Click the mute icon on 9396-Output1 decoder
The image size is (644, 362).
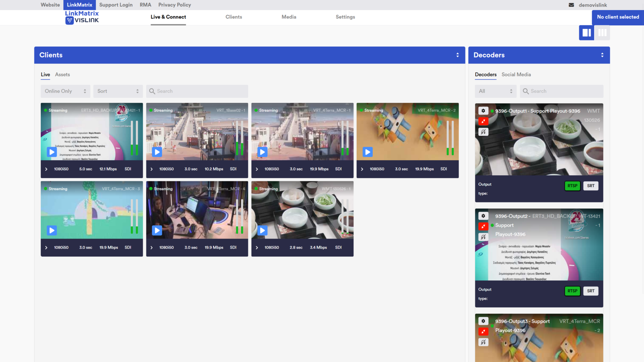tap(483, 132)
